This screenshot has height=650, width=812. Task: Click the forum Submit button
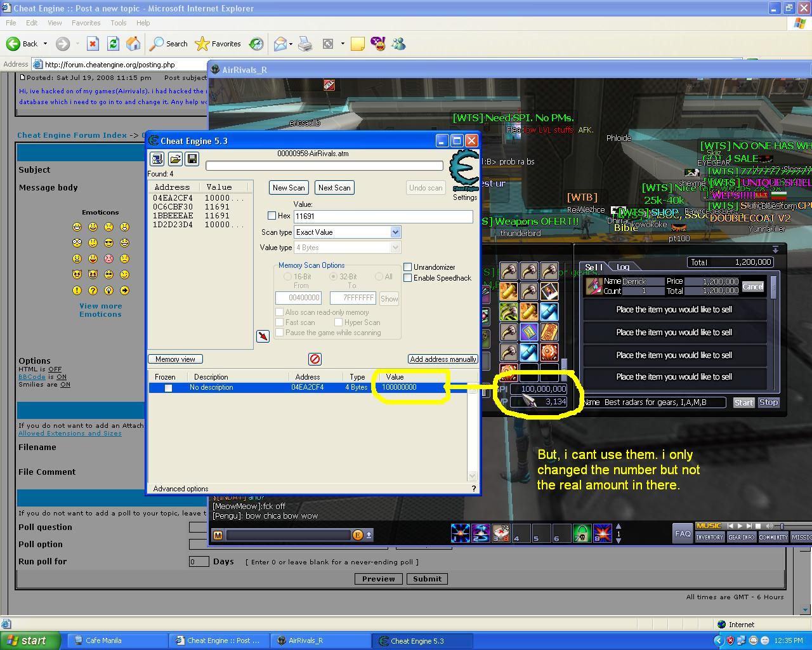click(427, 579)
